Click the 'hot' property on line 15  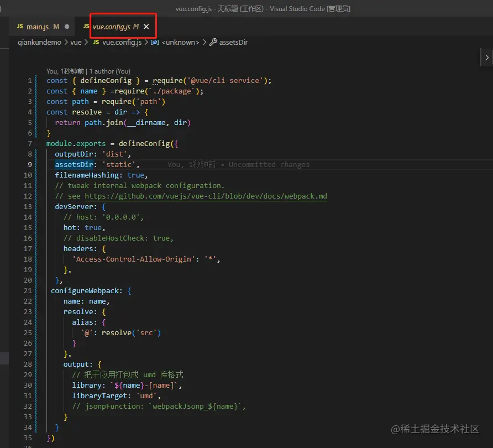click(70, 228)
